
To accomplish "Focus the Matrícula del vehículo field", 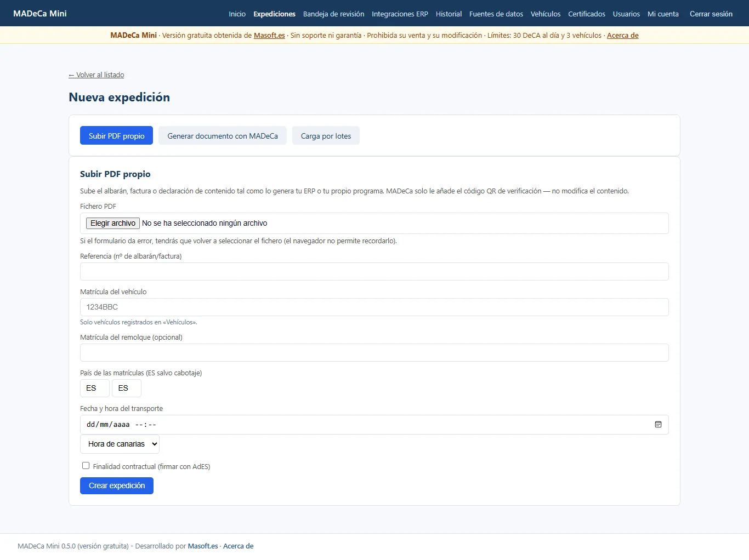I will pyautogui.click(x=374, y=307).
